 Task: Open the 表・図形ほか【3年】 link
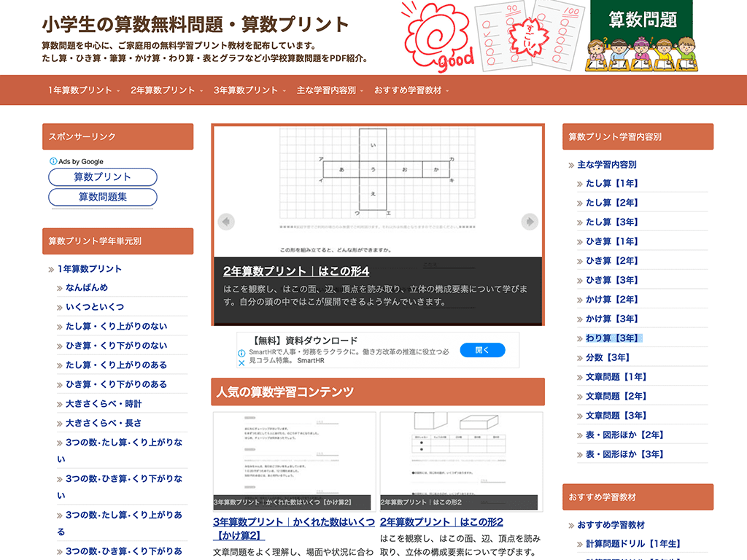624,454
